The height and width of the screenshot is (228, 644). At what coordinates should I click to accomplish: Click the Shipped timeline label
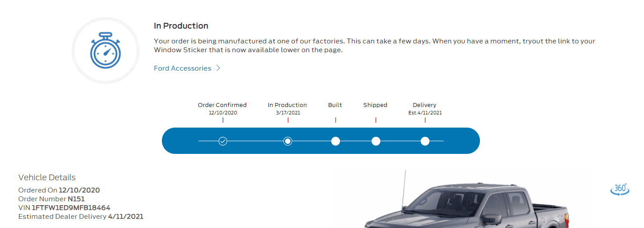(x=375, y=105)
